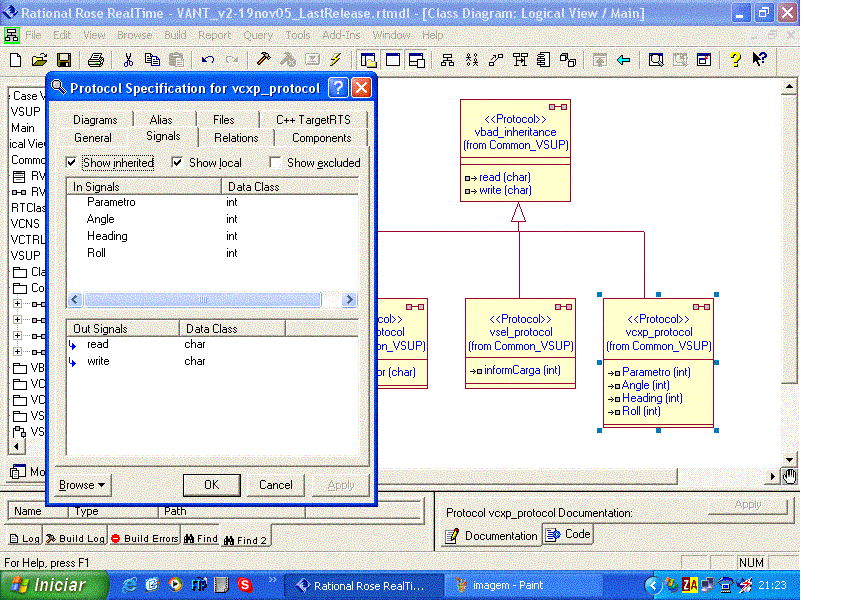Viewport: 858px width, 612px height.
Task: Click the Build hammer icon
Action: pyautogui.click(x=264, y=59)
